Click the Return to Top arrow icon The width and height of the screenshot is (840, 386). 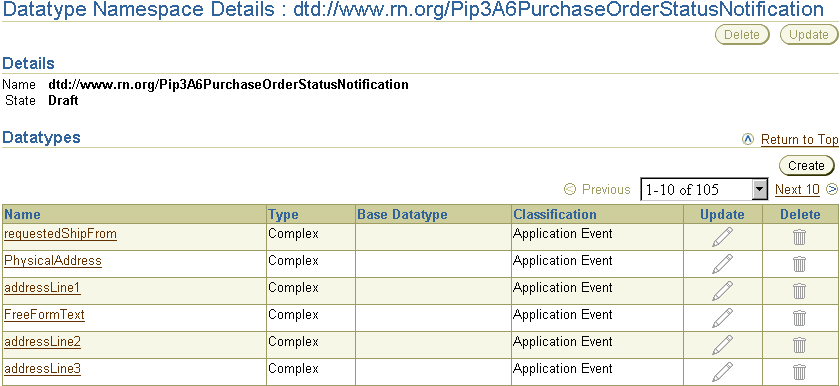748,140
